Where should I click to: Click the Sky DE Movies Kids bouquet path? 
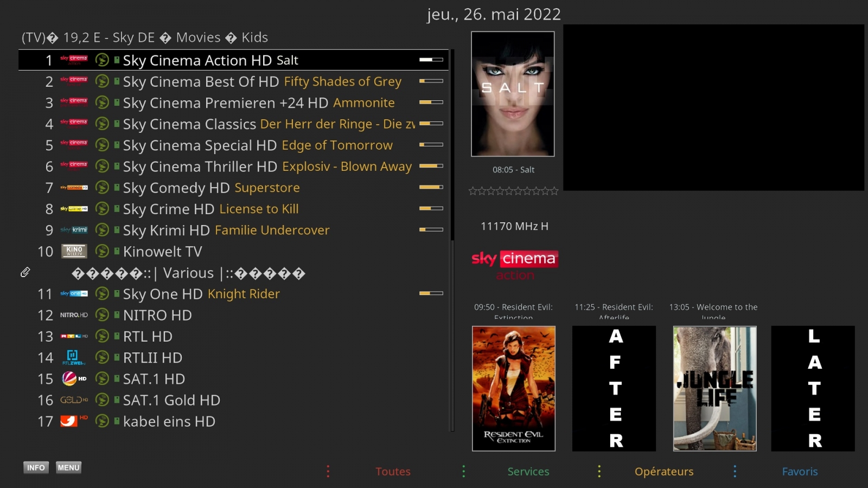(145, 37)
